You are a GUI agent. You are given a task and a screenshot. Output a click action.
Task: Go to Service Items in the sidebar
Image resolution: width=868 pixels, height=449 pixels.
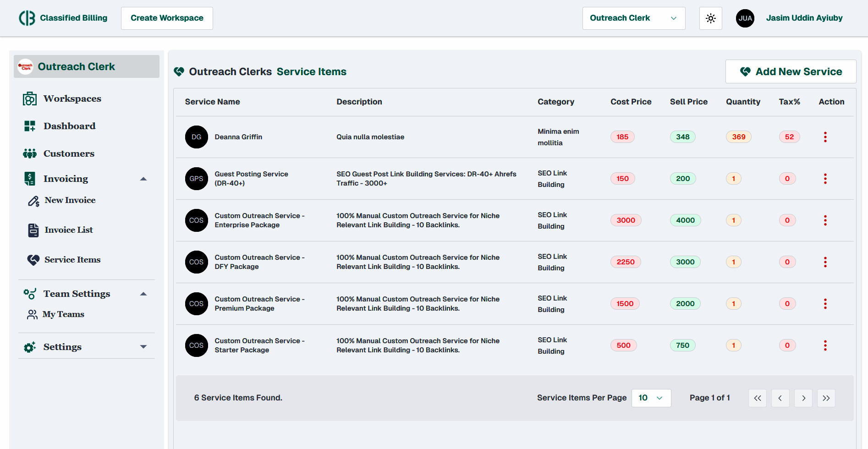point(72,260)
